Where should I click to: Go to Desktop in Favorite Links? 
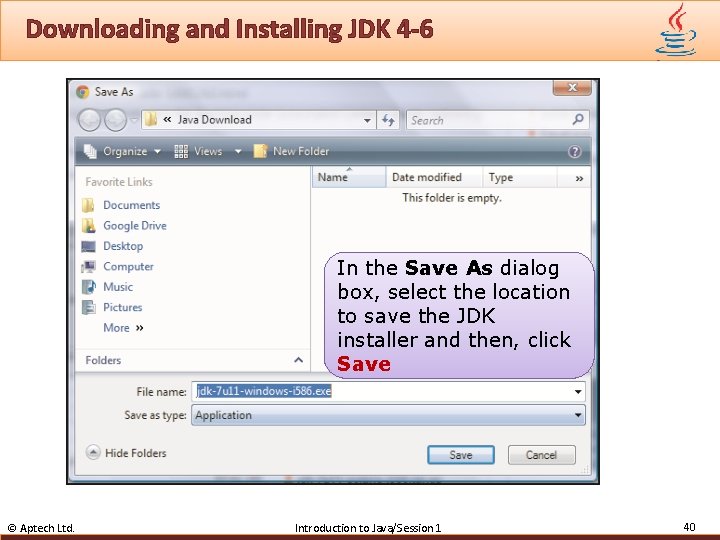tap(123, 246)
